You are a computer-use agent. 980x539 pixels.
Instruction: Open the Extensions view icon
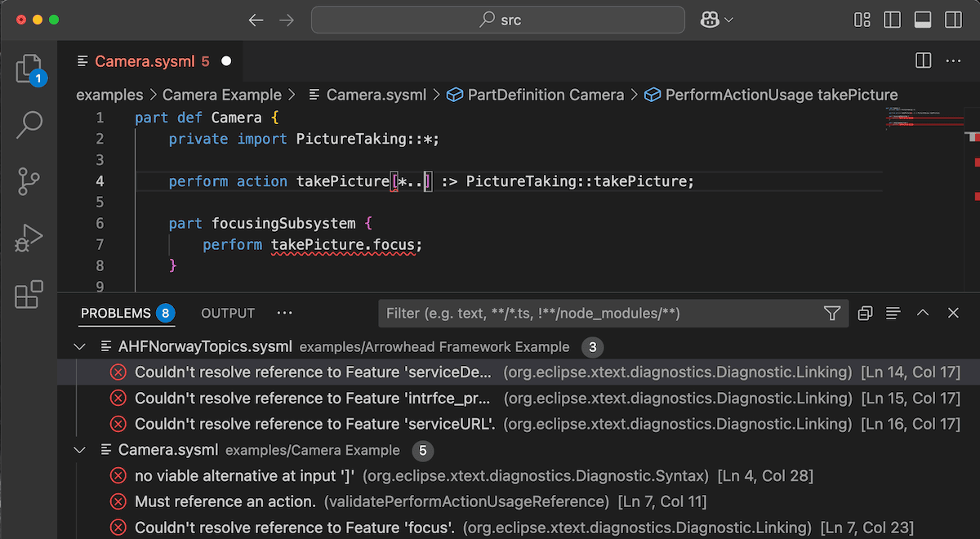(x=29, y=294)
